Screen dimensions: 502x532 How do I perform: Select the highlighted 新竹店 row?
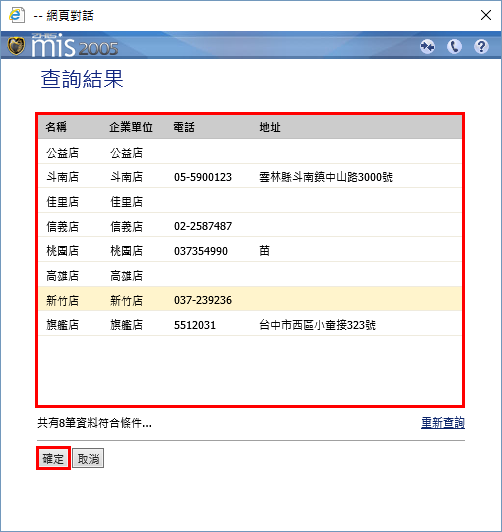pyautogui.click(x=250, y=300)
